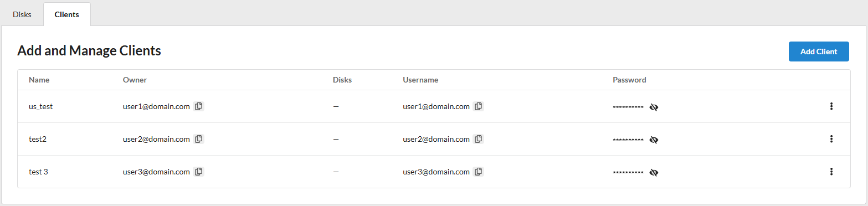Show the hidden password for test2
This screenshot has width=868, height=206.
click(654, 140)
